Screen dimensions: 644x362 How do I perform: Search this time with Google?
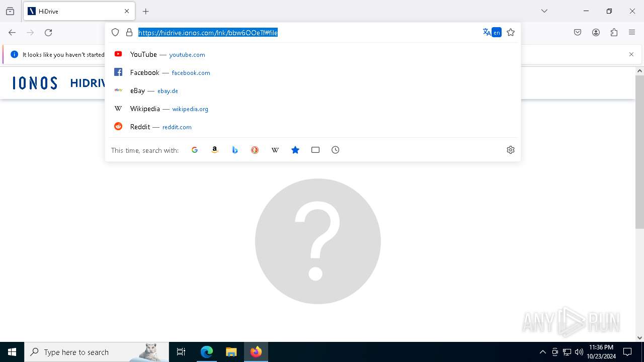click(x=195, y=150)
